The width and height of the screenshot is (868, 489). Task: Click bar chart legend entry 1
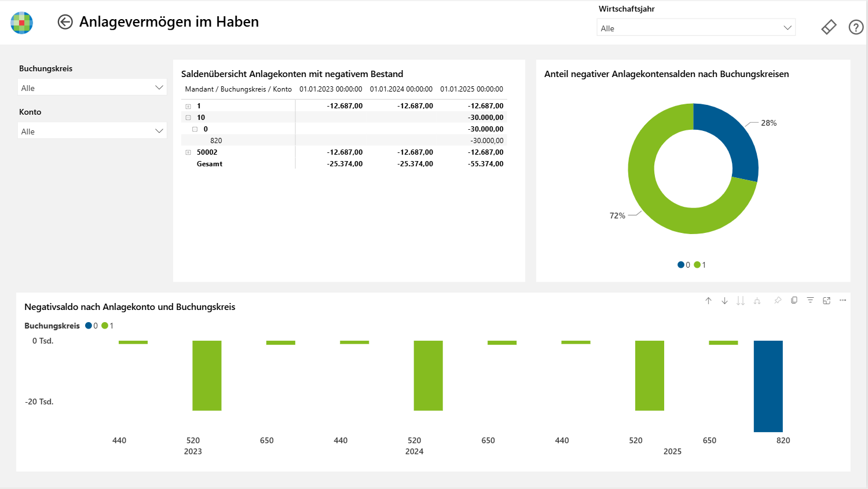(108, 326)
